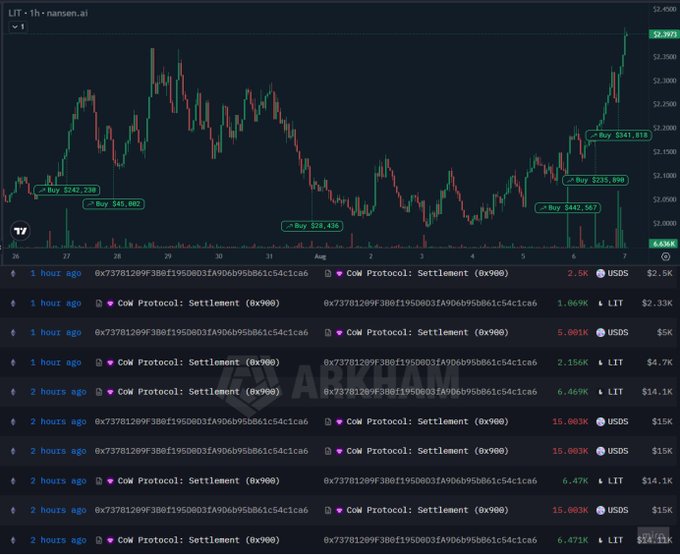Open '1 hour ago' timestamp in 1.069K row
The image size is (680, 555).
pos(56,303)
